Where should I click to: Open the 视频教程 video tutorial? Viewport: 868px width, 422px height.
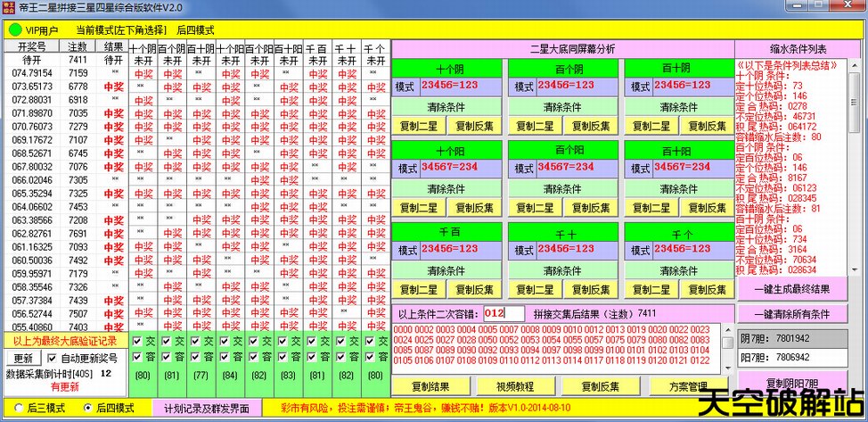[x=517, y=386]
